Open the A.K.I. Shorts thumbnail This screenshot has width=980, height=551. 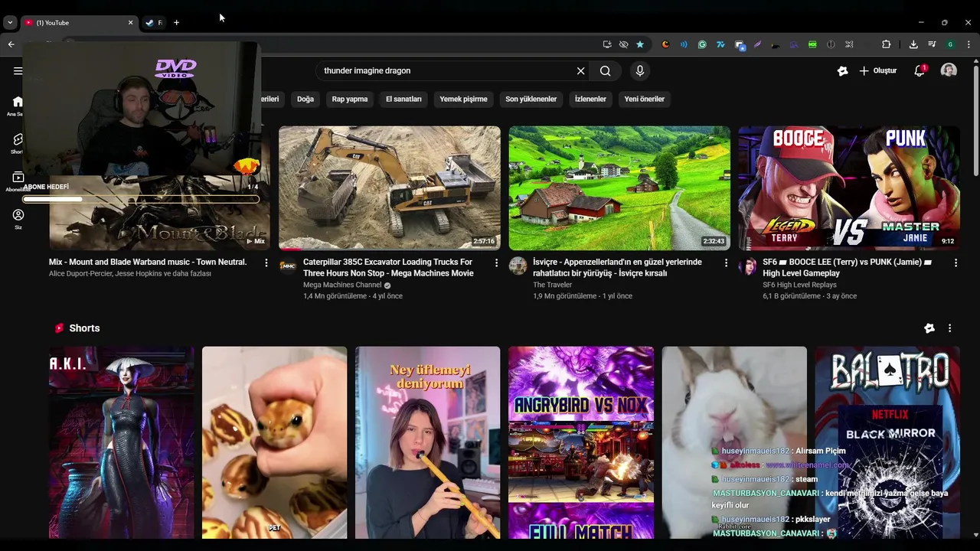tap(122, 442)
